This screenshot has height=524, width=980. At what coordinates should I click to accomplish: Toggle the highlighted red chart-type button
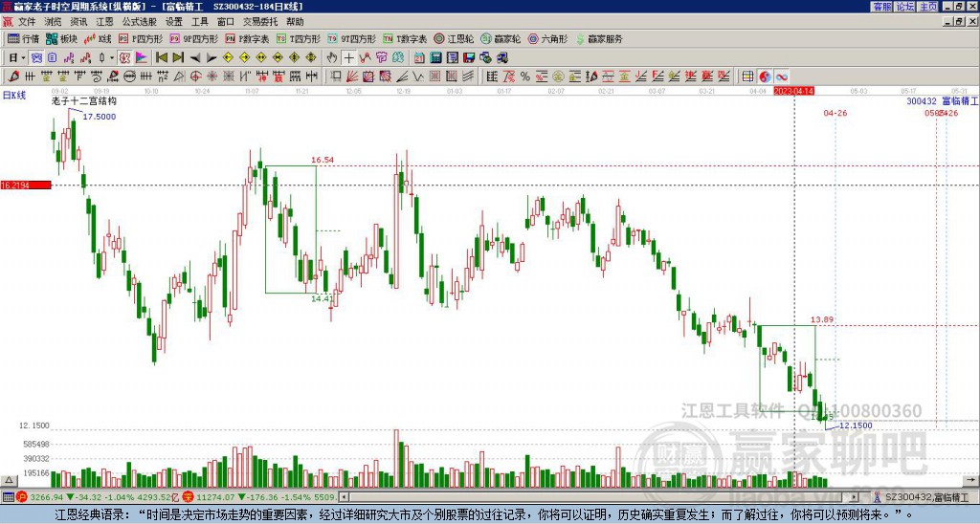(x=124, y=57)
